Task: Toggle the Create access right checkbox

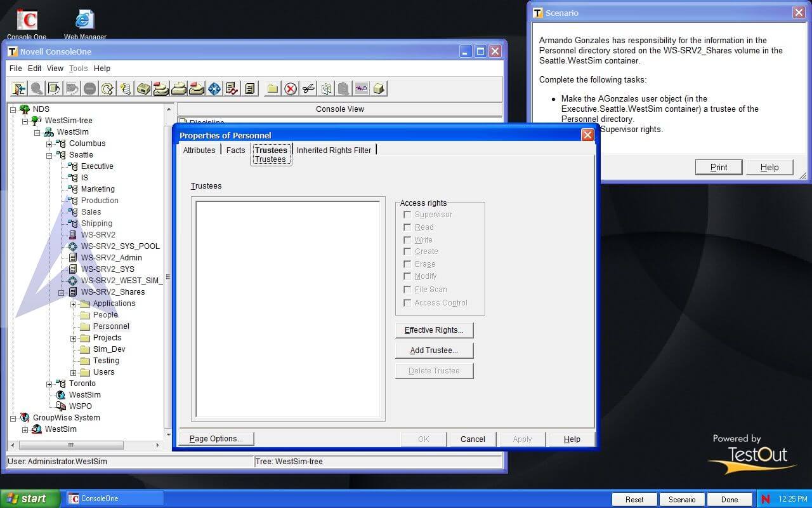Action: (x=407, y=251)
